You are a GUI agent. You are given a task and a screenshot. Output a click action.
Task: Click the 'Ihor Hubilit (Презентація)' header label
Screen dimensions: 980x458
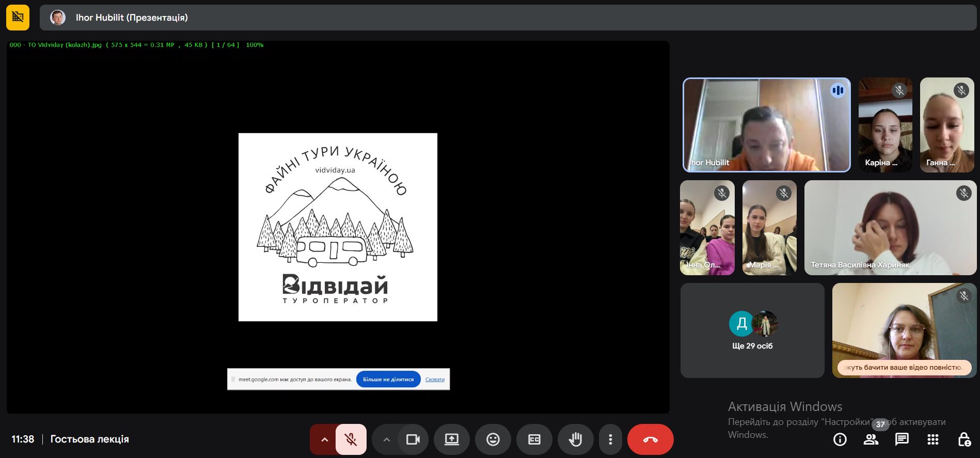(132, 18)
